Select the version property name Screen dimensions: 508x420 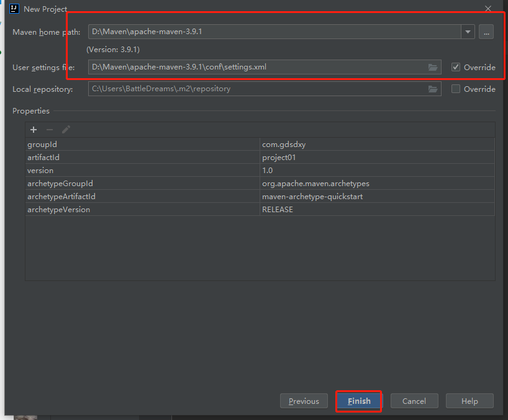pyautogui.click(x=40, y=171)
